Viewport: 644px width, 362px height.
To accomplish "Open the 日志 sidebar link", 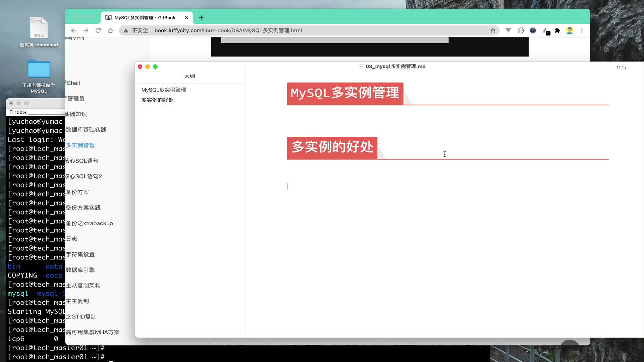I will tap(71, 239).
